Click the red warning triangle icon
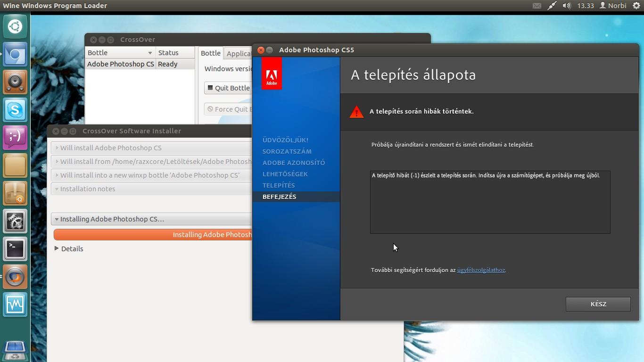644x362 pixels. click(356, 112)
